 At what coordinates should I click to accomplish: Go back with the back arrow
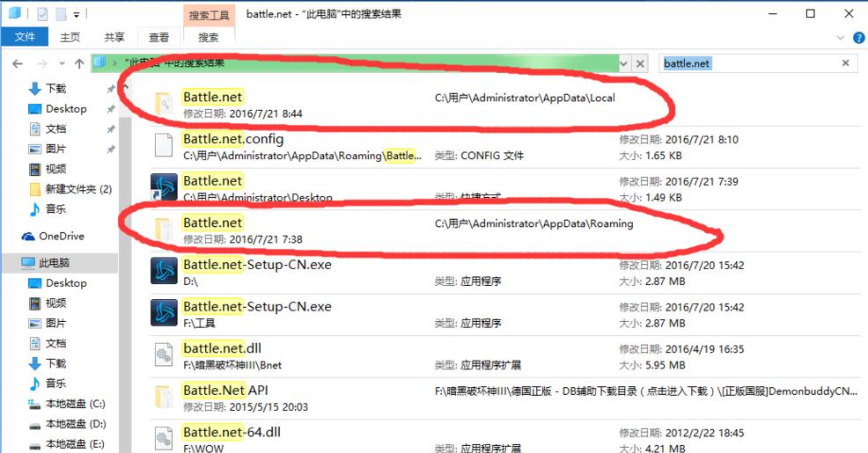click(x=18, y=63)
